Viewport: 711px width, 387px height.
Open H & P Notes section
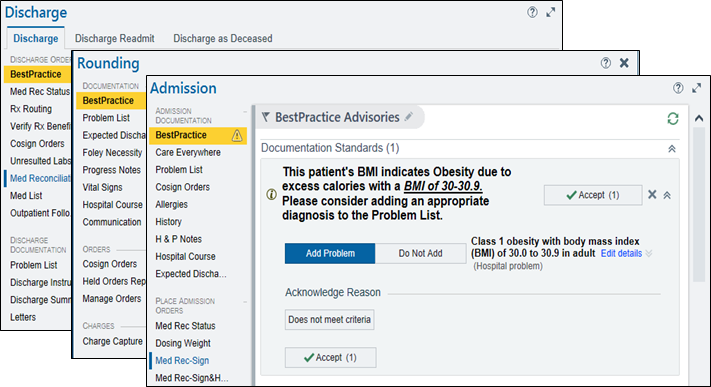[178, 239]
